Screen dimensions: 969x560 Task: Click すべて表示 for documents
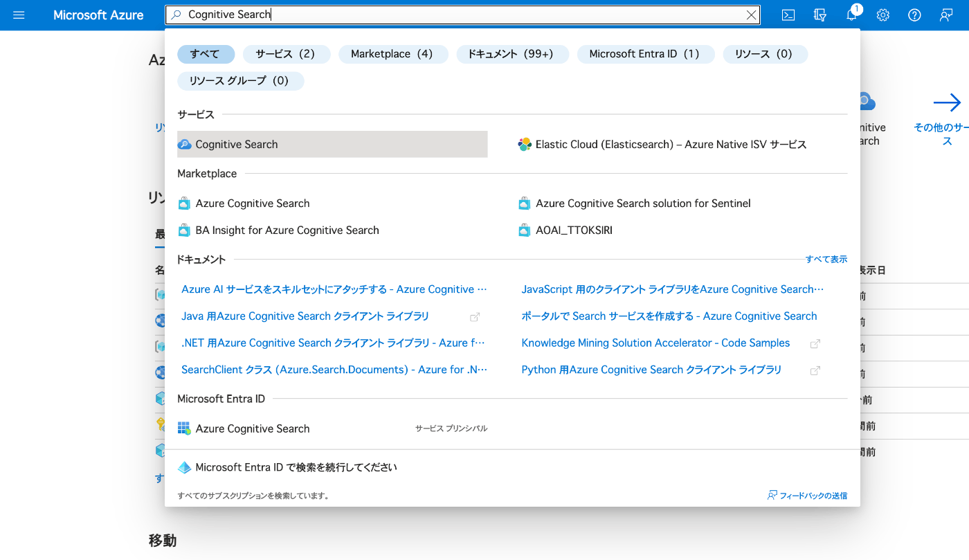(826, 259)
